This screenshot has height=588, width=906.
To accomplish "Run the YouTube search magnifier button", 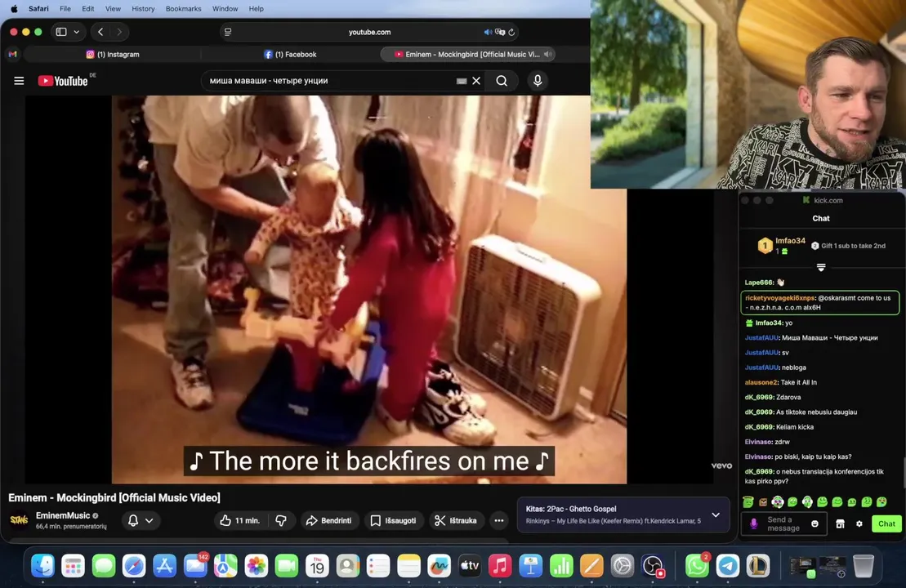I will 502,81.
